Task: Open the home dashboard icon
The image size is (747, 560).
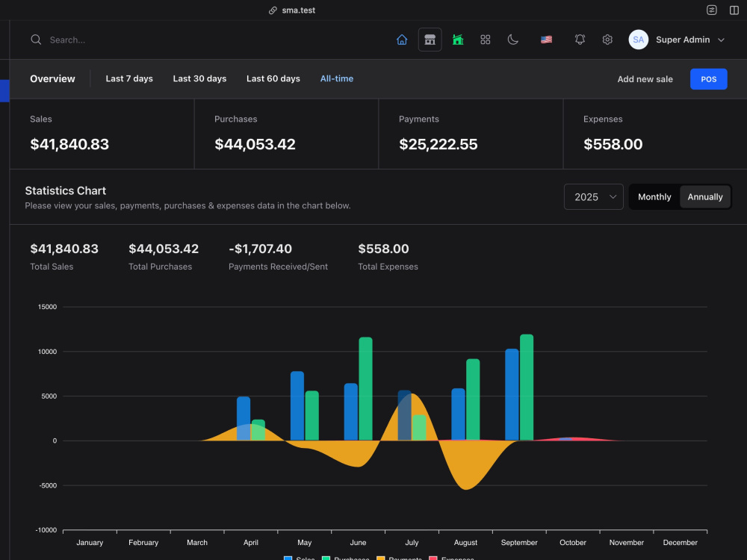Action: (402, 40)
